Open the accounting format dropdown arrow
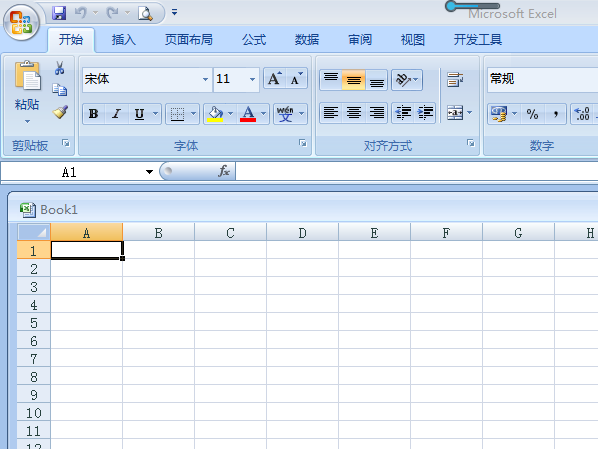 point(514,114)
